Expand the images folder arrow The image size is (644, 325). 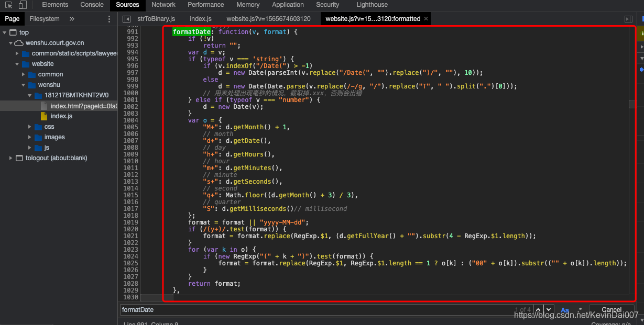pos(30,137)
